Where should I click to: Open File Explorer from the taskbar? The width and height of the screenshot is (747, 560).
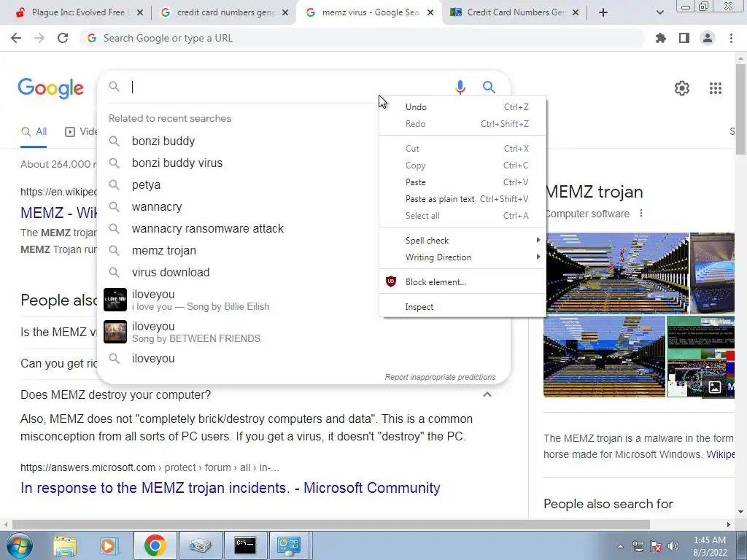click(64, 545)
